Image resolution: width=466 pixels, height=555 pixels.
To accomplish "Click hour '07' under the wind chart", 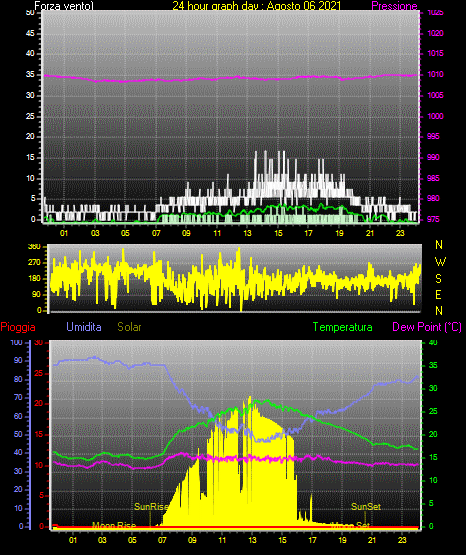I will 156,233.
